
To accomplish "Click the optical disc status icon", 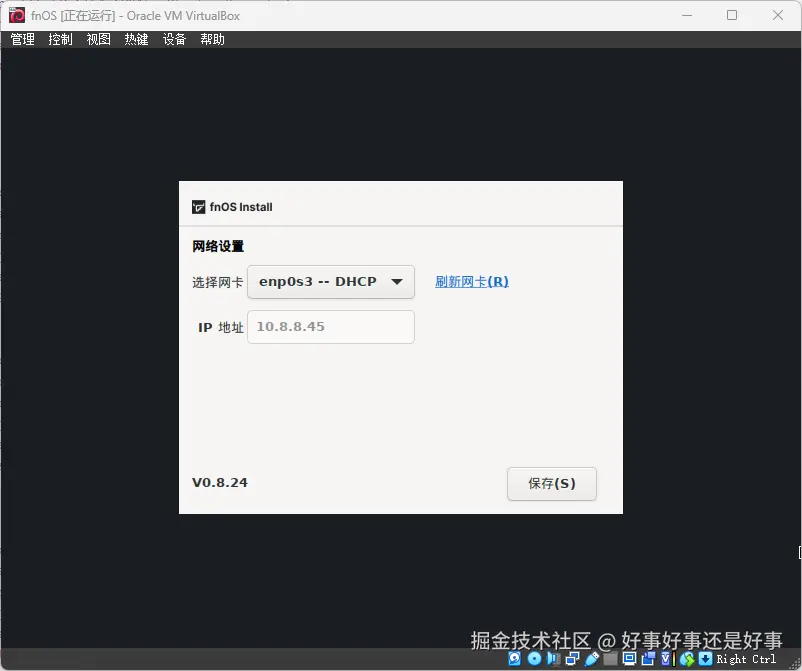I will click(534, 659).
